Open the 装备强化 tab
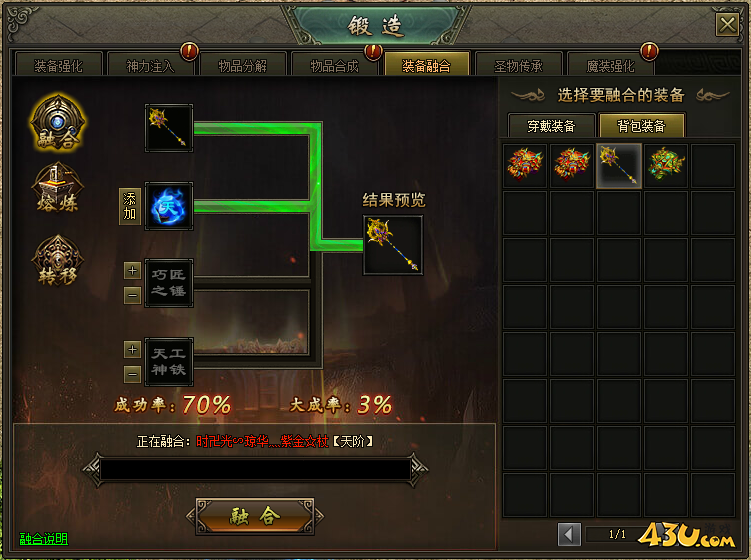The height and width of the screenshot is (560, 751). (x=58, y=65)
